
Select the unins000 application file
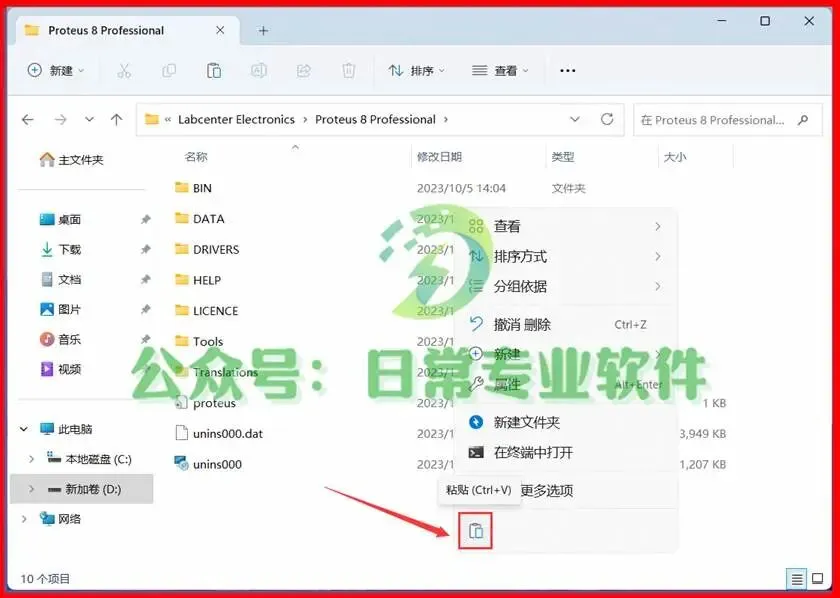[208, 464]
